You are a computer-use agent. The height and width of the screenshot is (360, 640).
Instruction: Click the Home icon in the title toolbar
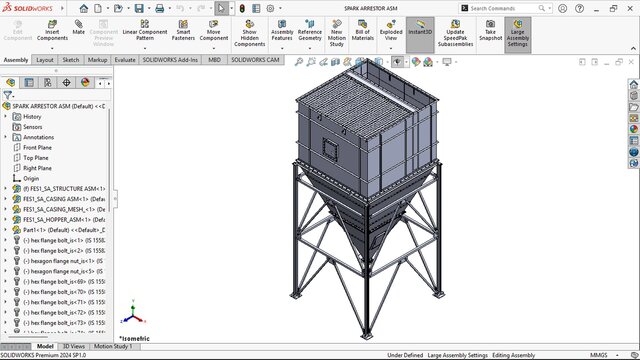click(84, 8)
